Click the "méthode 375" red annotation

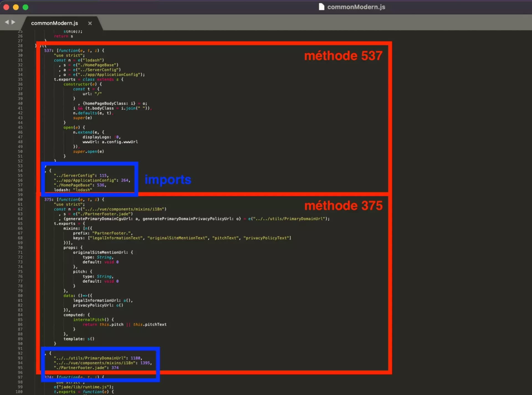coord(343,206)
